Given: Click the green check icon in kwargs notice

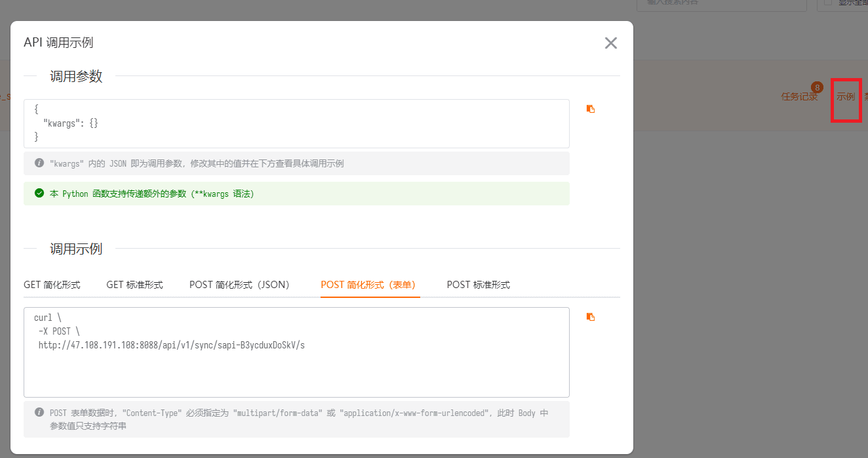Looking at the screenshot, I should (x=39, y=194).
